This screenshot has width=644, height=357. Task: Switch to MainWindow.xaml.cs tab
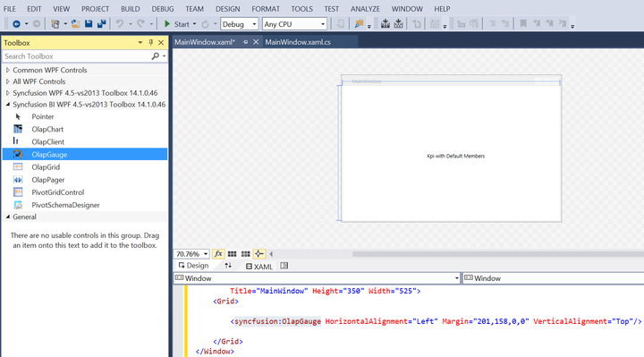(x=298, y=42)
